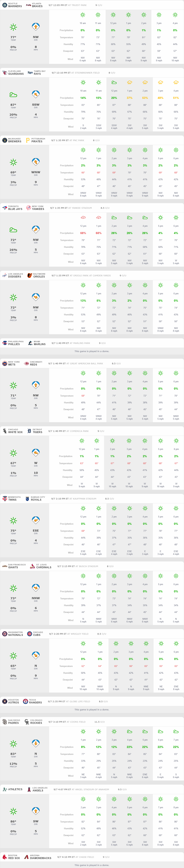Image resolution: width=184 pixels, height=868 pixels.
Task: Click 'AT WRIGLEY FIELD' venue text
Action: click(78, 634)
